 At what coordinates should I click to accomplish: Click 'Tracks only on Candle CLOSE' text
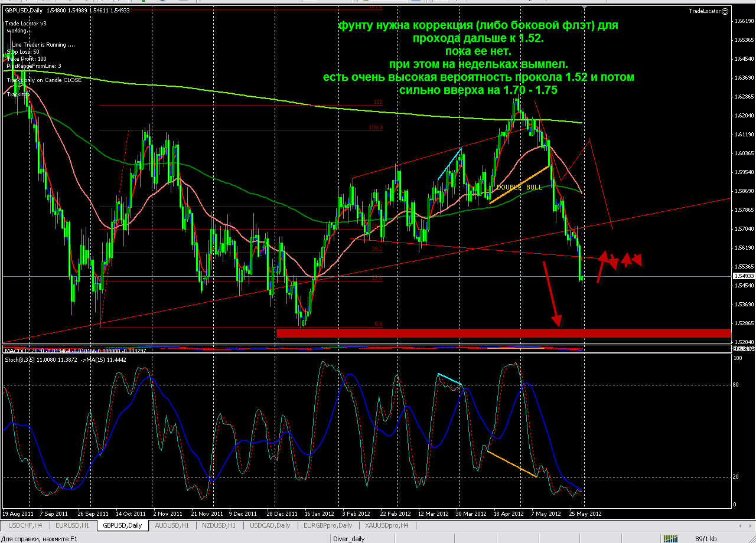44,80
